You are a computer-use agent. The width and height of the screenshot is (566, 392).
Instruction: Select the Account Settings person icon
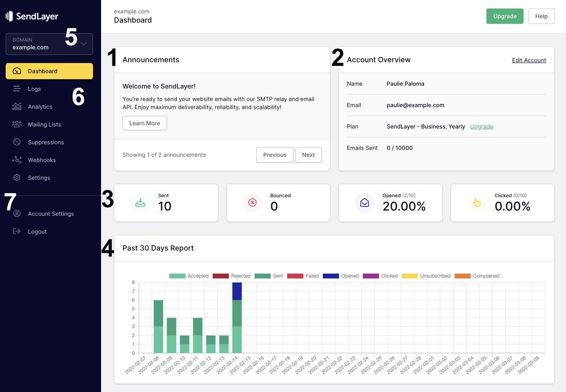click(x=17, y=213)
